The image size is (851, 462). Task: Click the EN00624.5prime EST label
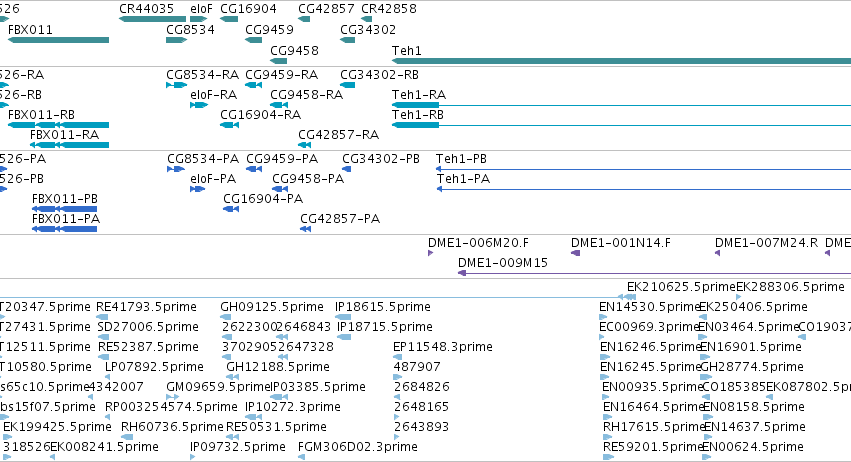coord(752,447)
